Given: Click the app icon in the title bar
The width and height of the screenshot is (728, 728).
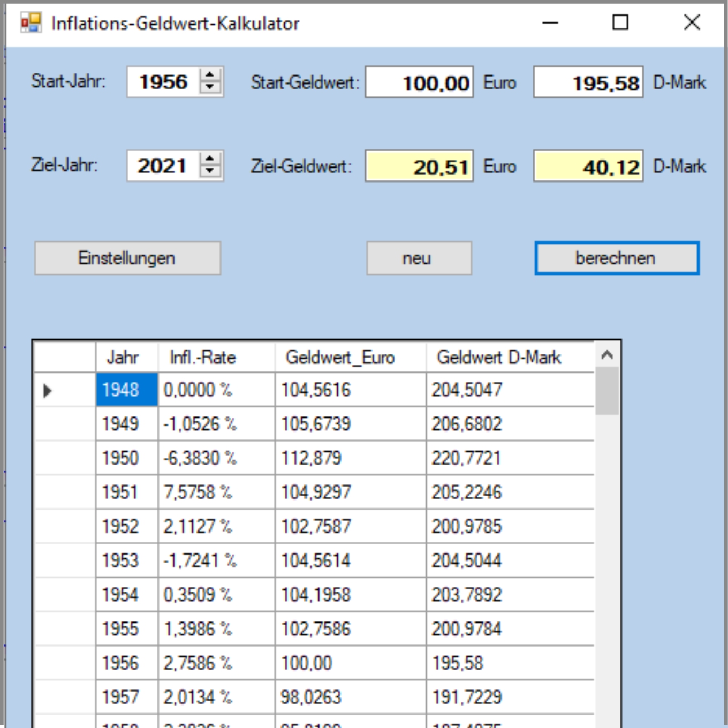Looking at the screenshot, I should [x=31, y=23].
